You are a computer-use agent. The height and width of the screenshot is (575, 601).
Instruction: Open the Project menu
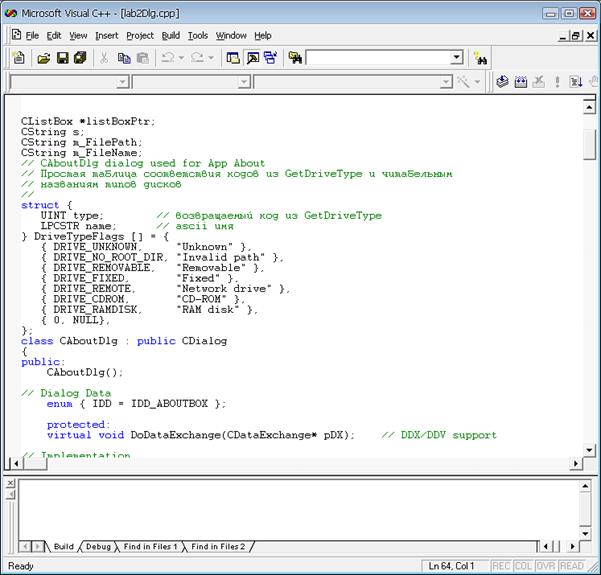(x=140, y=36)
